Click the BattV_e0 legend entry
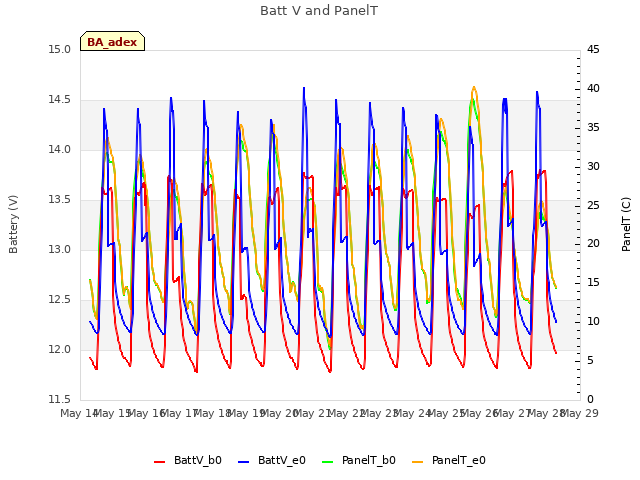Viewport: 640px width, 480px height. click(272, 460)
